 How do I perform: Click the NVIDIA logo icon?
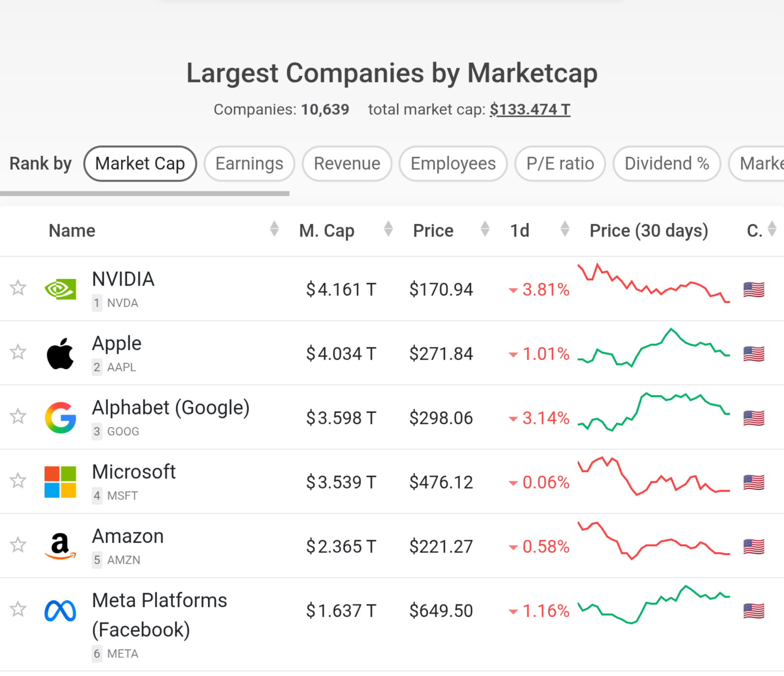click(x=60, y=289)
